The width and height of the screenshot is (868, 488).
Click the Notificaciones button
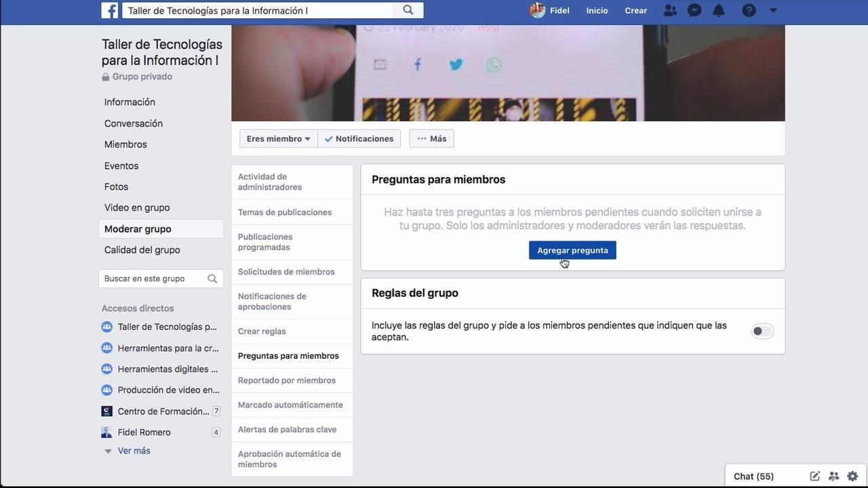point(359,138)
